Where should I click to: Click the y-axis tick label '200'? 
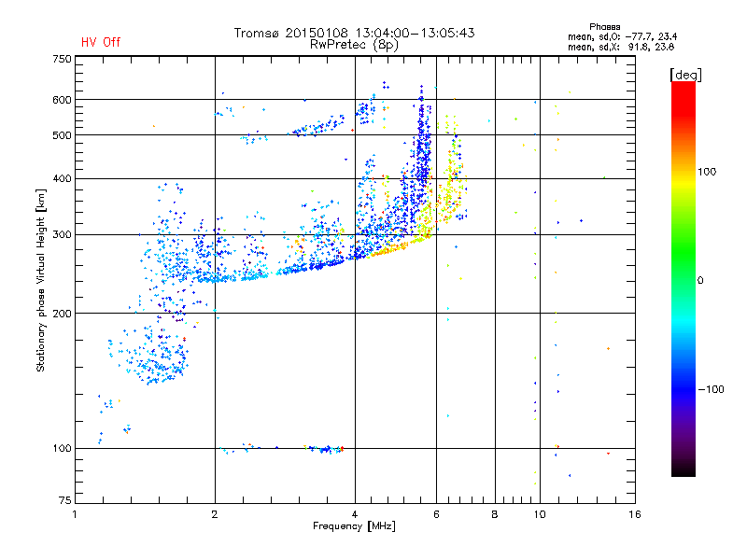coord(62,314)
